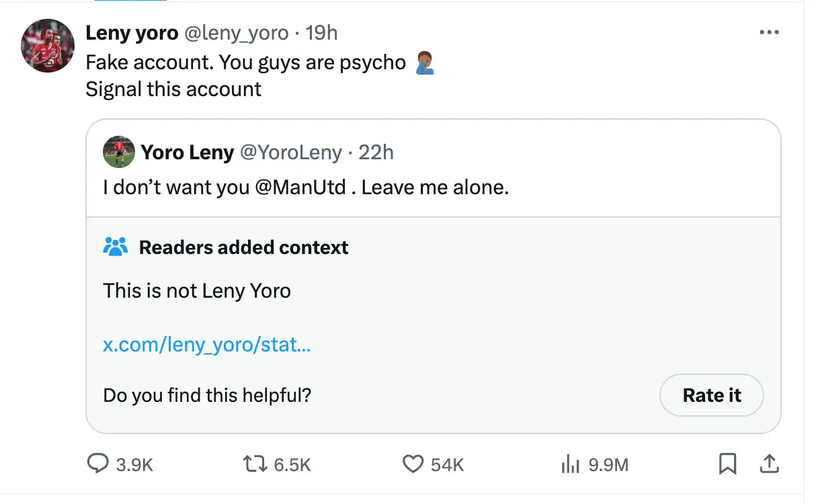Bookmark this tweet

tap(727, 464)
